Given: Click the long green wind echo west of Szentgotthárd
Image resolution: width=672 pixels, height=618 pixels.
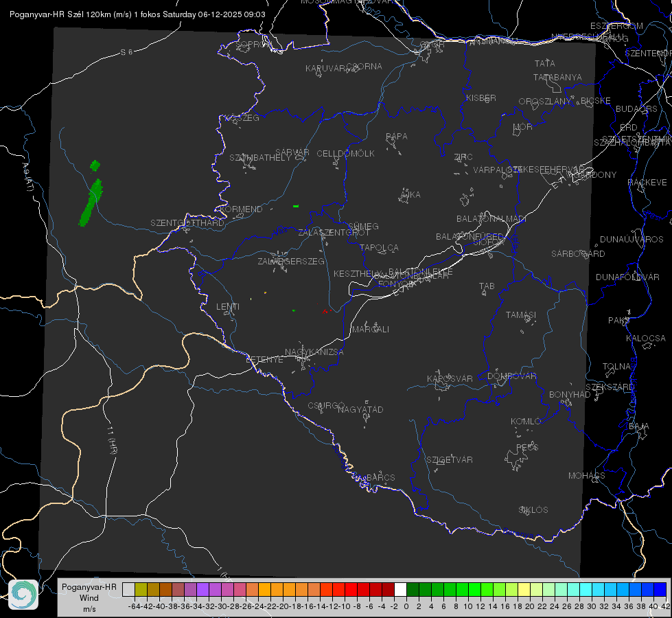Looking at the screenshot, I should coord(91,203).
